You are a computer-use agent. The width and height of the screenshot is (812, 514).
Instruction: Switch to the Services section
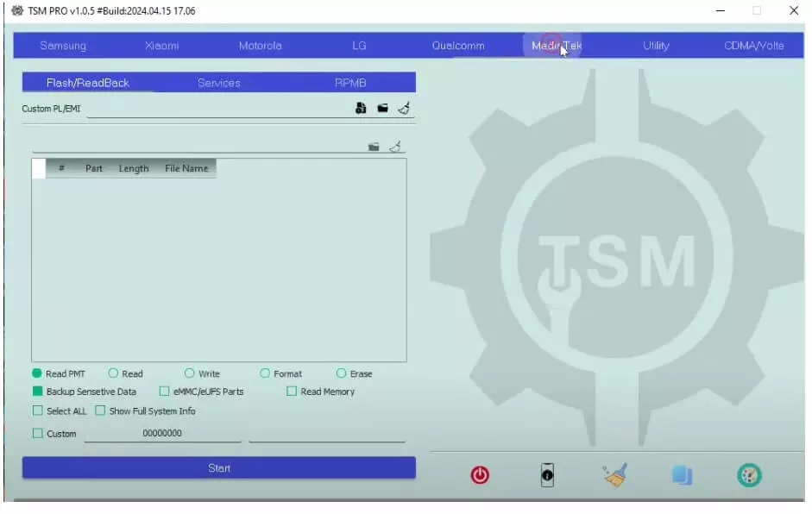click(x=218, y=82)
